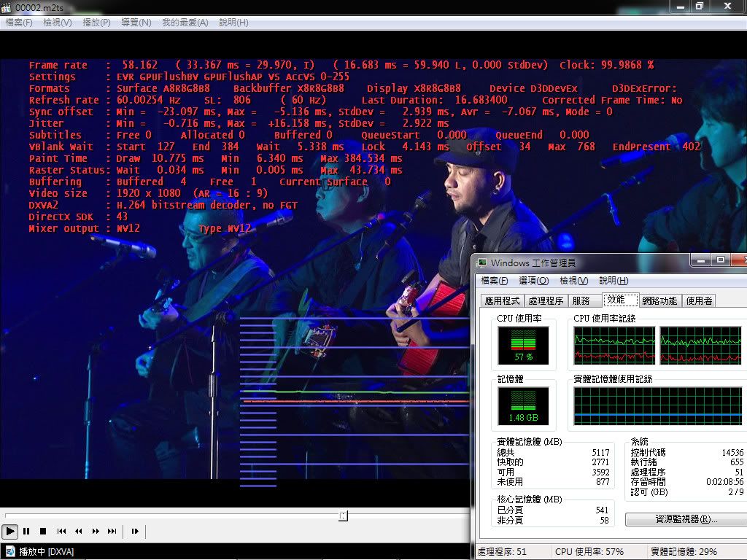The height and width of the screenshot is (560, 747).
Task: Switch to the 應用程式 tab in Task Manager
Action: tap(502, 300)
